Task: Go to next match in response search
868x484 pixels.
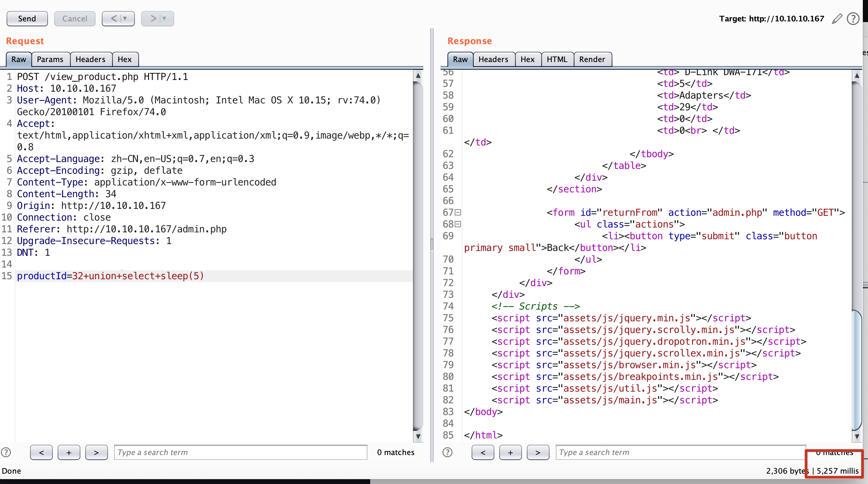Action: click(x=538, y=452)
